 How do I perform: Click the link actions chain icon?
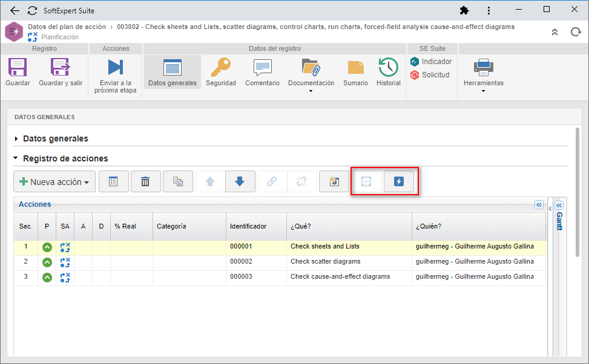click(272, 181)
